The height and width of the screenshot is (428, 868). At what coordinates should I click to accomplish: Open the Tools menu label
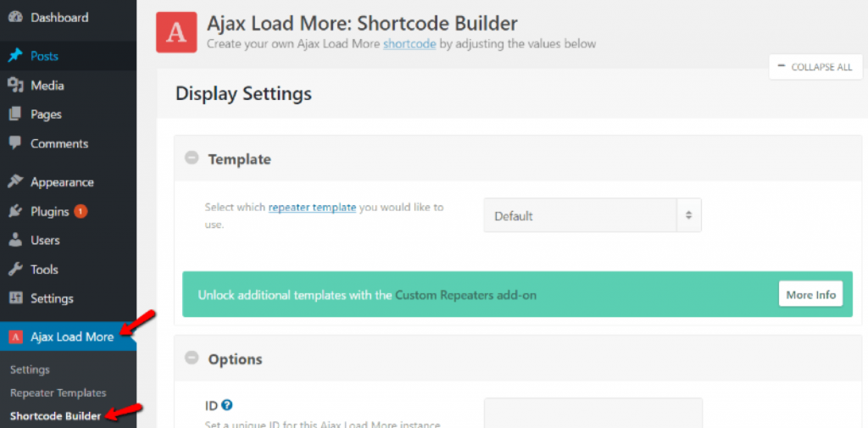44,270
